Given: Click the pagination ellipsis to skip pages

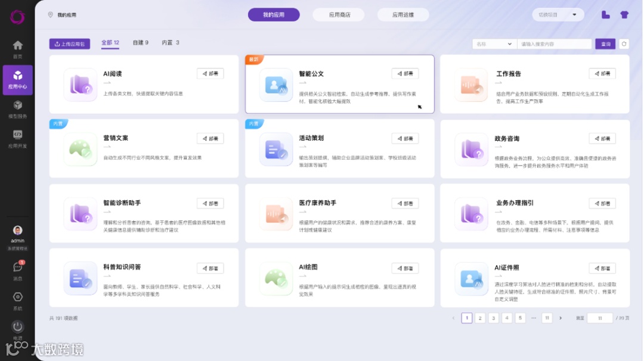Looking at the screenshot, I should point(534,318).
